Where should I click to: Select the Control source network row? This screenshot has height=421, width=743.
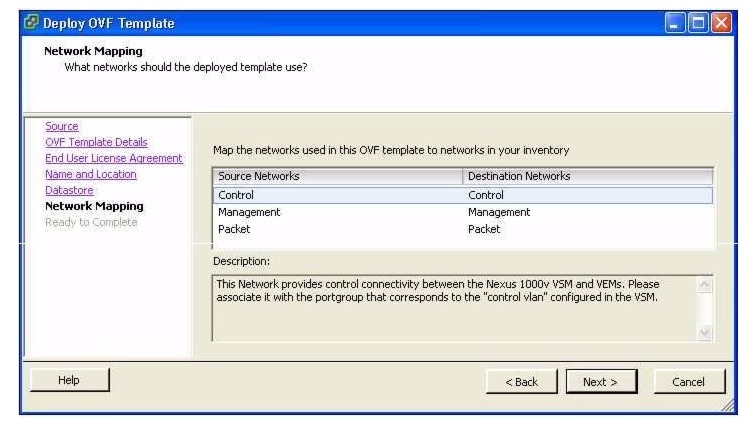[x=236, y=195]
